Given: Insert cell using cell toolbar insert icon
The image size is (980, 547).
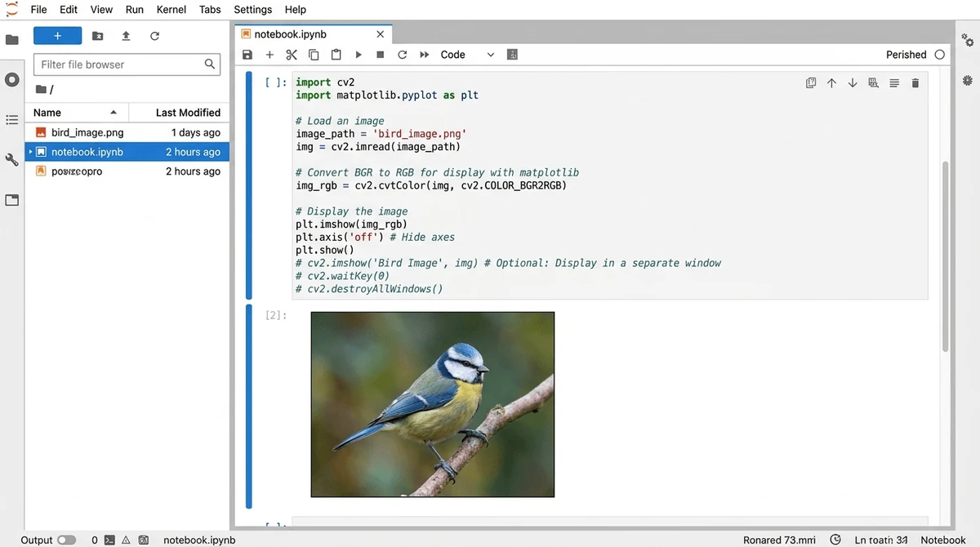Looking at the screenshot, I should click(873, 83).
